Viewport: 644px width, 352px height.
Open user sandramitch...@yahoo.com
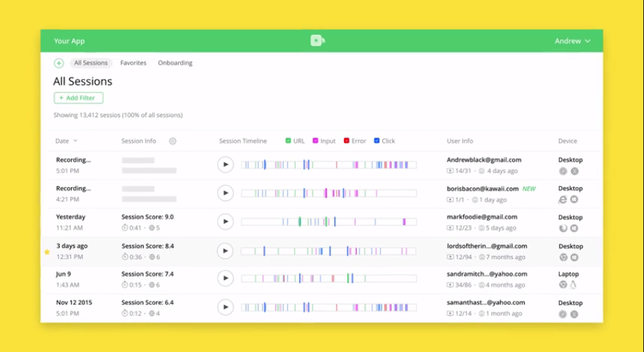(x=487, y=274)
